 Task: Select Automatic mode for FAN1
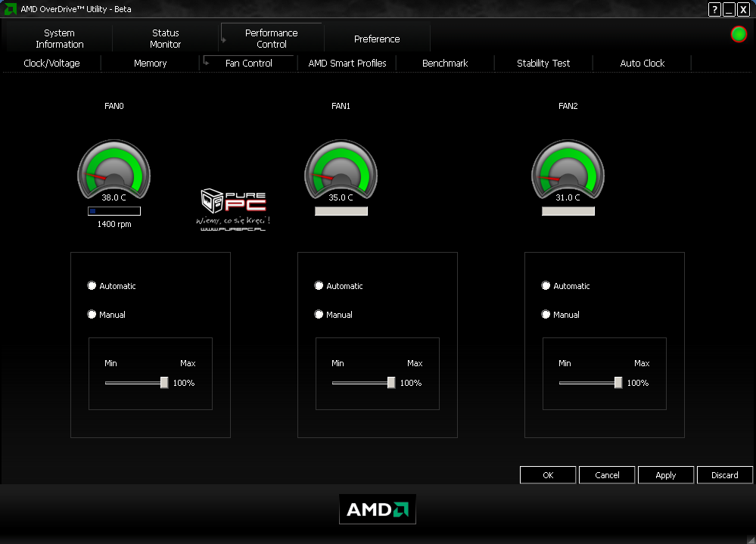pyautogui.click(x=319, y=286)
